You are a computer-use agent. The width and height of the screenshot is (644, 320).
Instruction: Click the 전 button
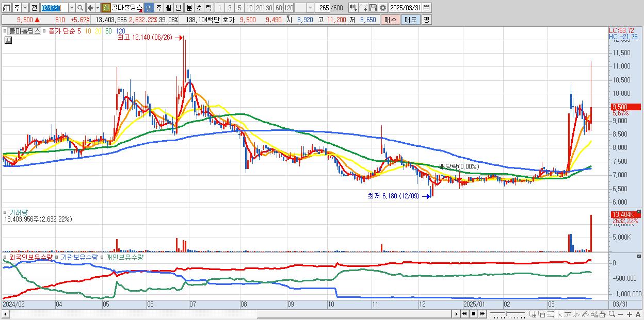point(35,8)
